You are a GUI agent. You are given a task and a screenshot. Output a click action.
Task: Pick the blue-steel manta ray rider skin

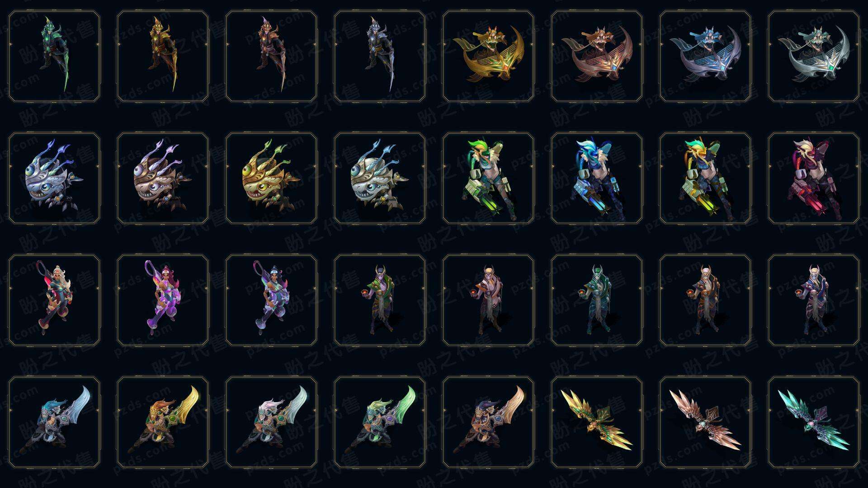(x=705, y=56)
